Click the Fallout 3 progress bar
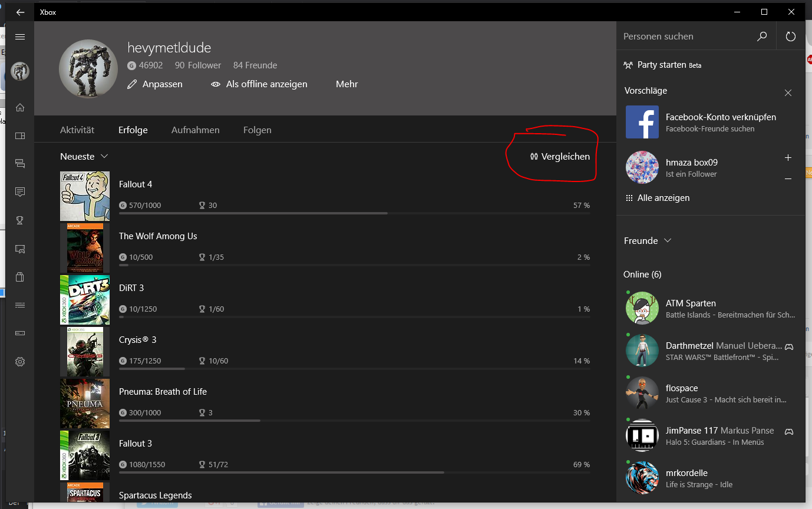 point(354,472)
